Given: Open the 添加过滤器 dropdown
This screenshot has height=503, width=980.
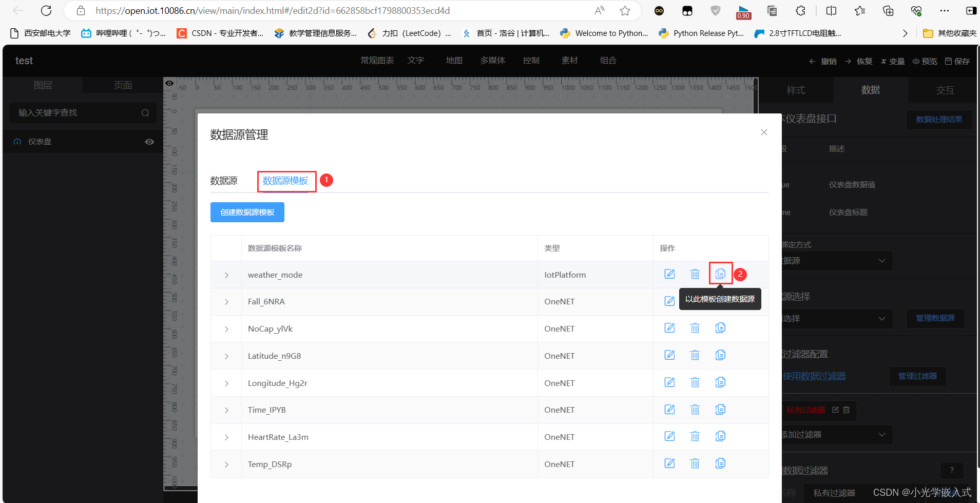Looking at the screenshot, I should coord(837,435).
